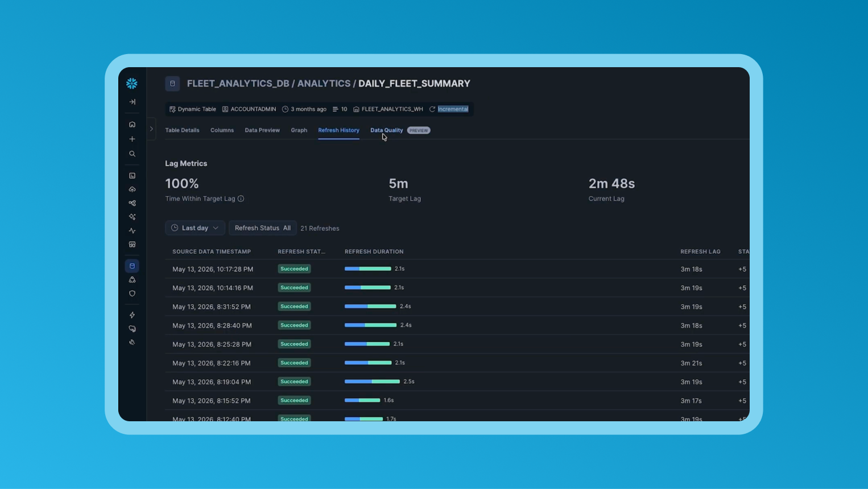Open AI & ML via the sparkle icon
The image size is (868, 489).
click(132, 217)
